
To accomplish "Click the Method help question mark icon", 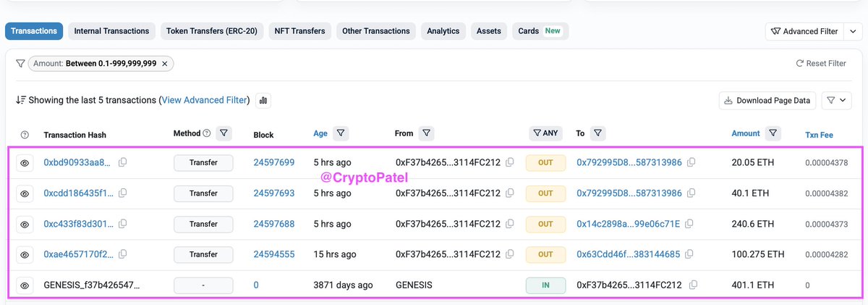I will (207, 133).
